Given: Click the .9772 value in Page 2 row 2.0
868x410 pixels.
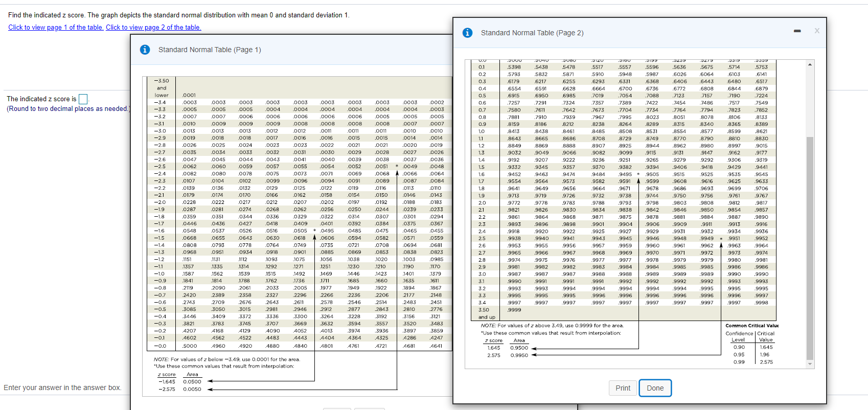Looking at the screenshot, I should pyautogui.click(x=514, y=203).
